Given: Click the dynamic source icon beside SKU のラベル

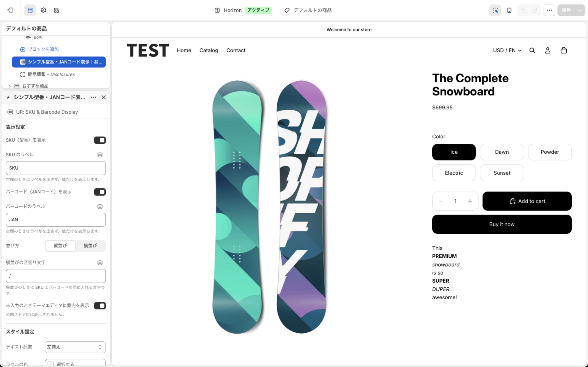Looking at the screenshot, I should (x=100, y=155).
